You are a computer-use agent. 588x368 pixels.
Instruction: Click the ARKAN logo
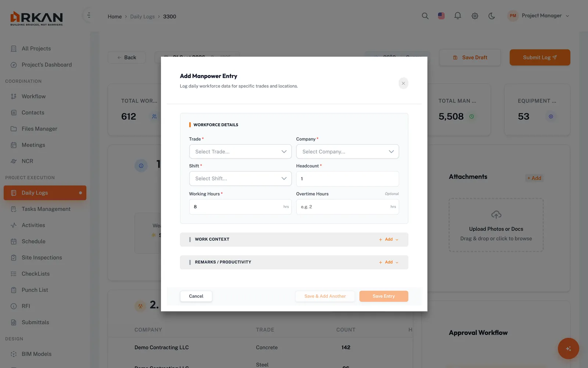[36, 18]
